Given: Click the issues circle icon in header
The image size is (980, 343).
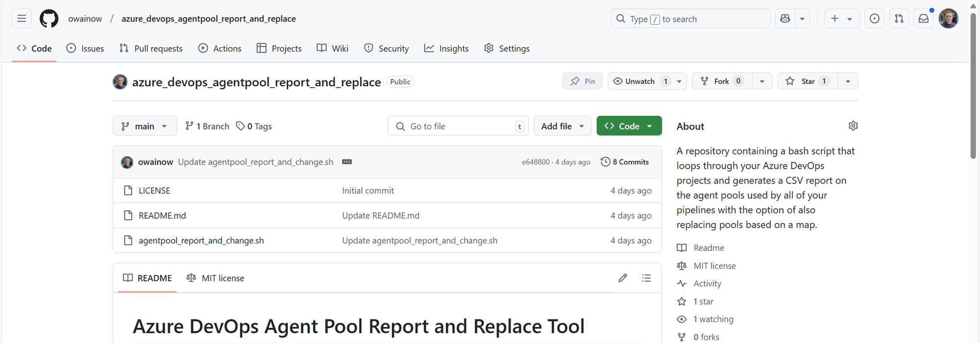Looking at the screenshot, I should click(x=875, y=19).
